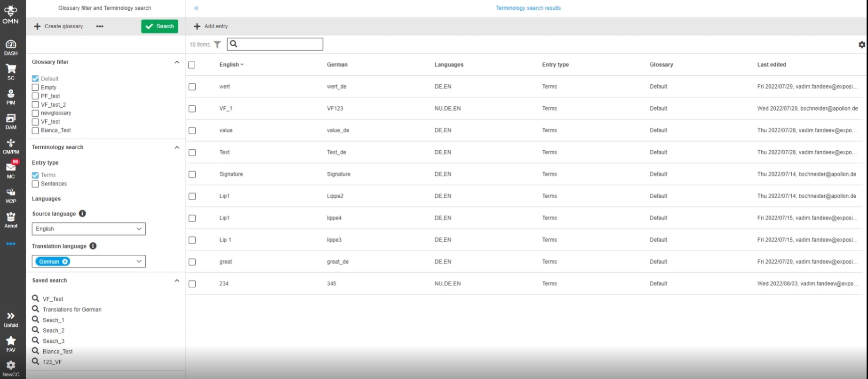Click the green Search button

point(159,26)
